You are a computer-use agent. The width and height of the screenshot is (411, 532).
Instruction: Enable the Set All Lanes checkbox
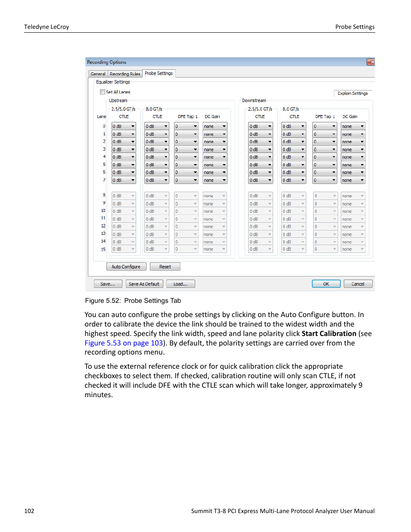coord(103,92)
